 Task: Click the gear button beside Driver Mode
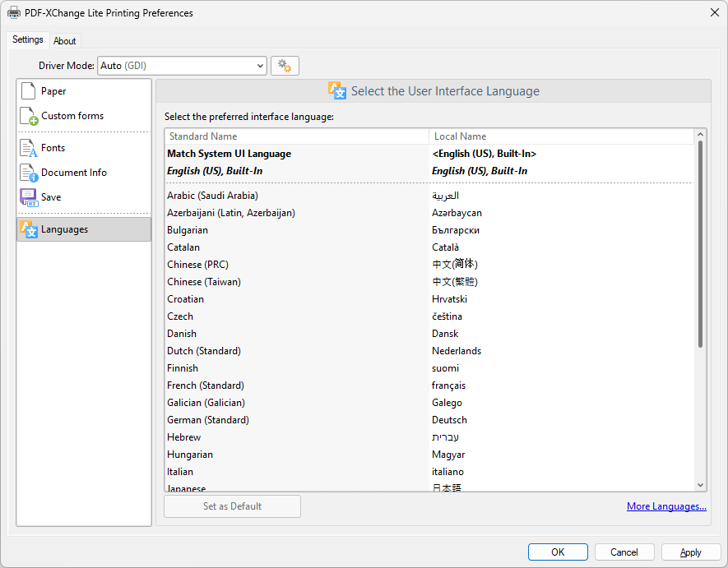(x=285, y=66)
